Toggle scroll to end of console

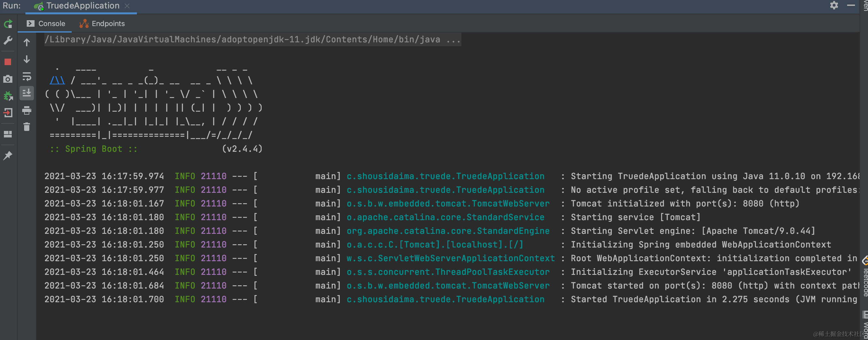27,93
